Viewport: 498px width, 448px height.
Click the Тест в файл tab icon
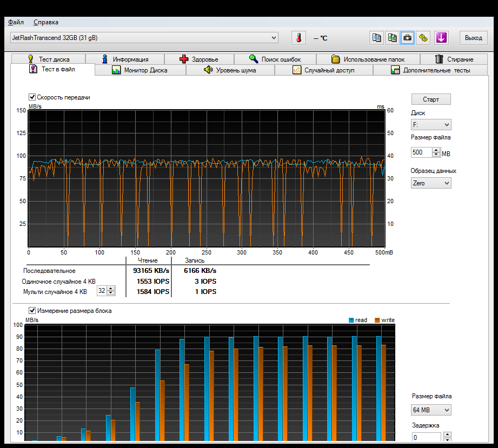point(33,69)
